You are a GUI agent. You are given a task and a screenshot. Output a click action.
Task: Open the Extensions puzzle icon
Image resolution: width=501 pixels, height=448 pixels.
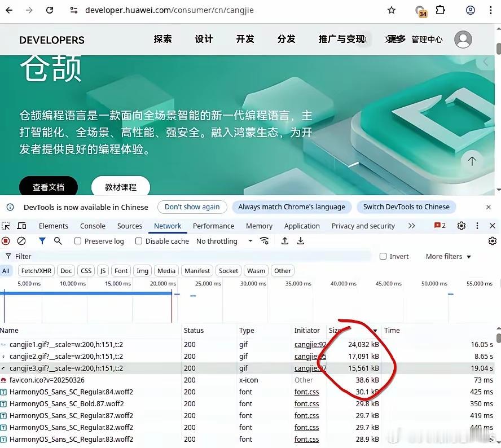pyautogui.click(x=441, y=10)
